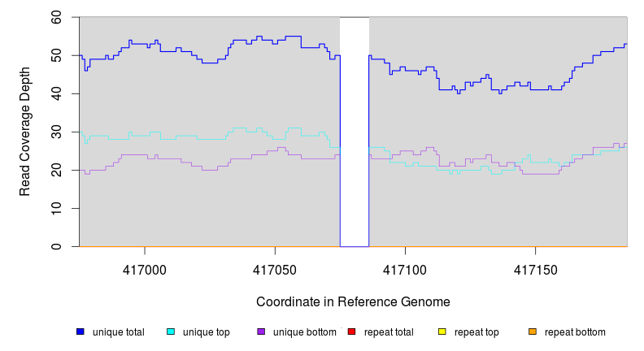The image size is (644, 351).
Task: Click the 0 y-axis tick label
Action: 59,246
